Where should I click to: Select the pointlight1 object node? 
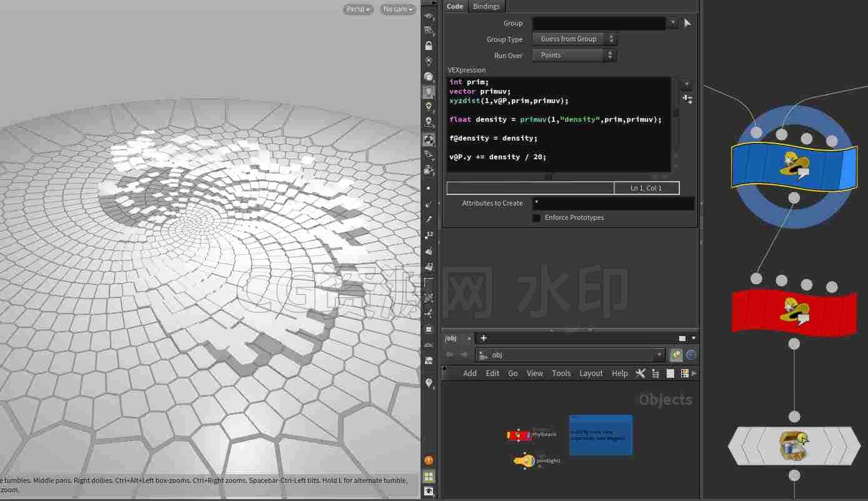[x=525, y=461]
